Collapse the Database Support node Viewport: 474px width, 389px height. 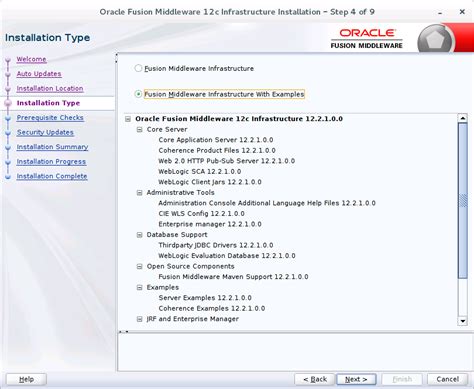point(140,235)
